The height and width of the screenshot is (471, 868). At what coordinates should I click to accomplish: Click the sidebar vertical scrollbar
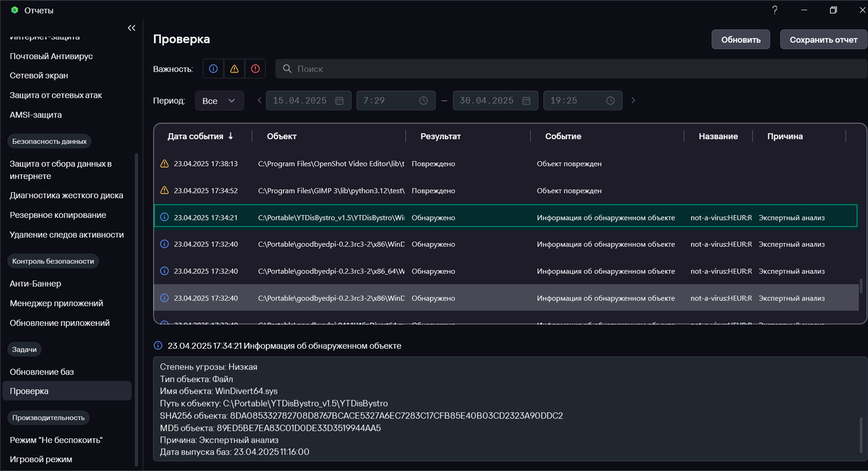tap(137, 309)
